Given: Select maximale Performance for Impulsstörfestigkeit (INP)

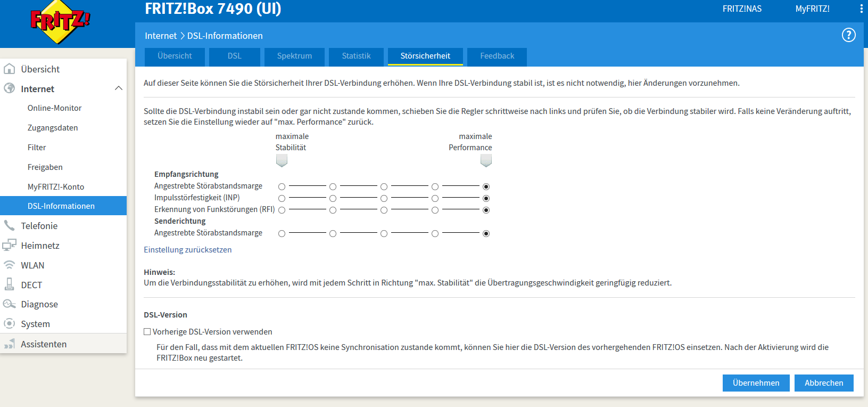Looking at the screenshot, I should point(486,198).
